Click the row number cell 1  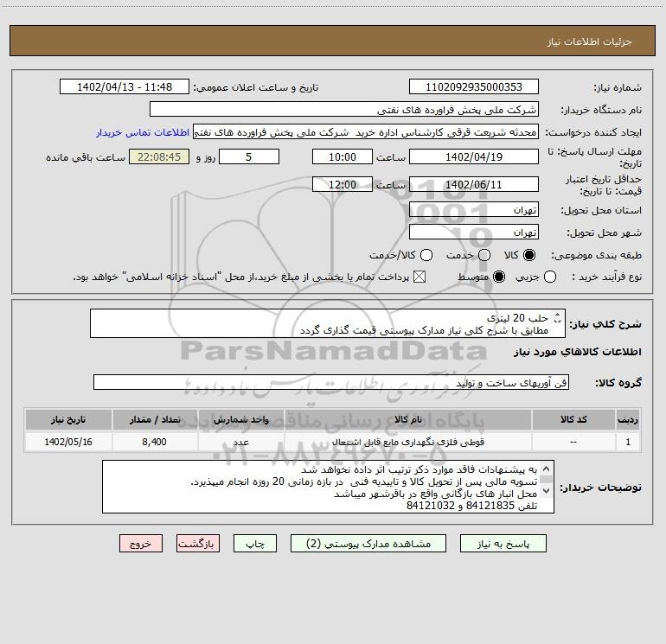(628, 442)
